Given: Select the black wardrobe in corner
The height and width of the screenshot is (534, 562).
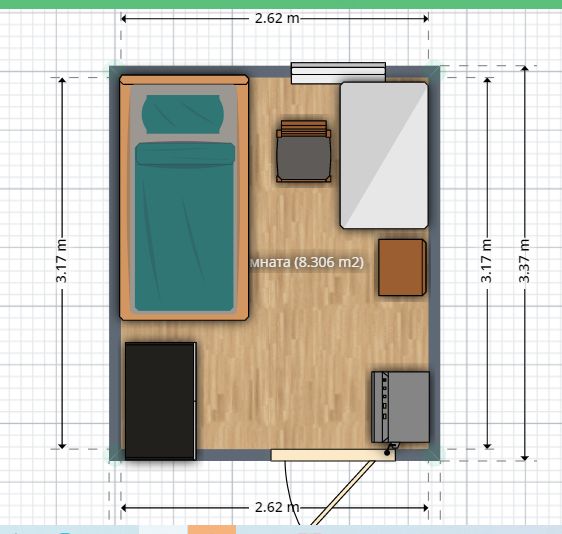Looking at the screenshot, I should (161, 401).
